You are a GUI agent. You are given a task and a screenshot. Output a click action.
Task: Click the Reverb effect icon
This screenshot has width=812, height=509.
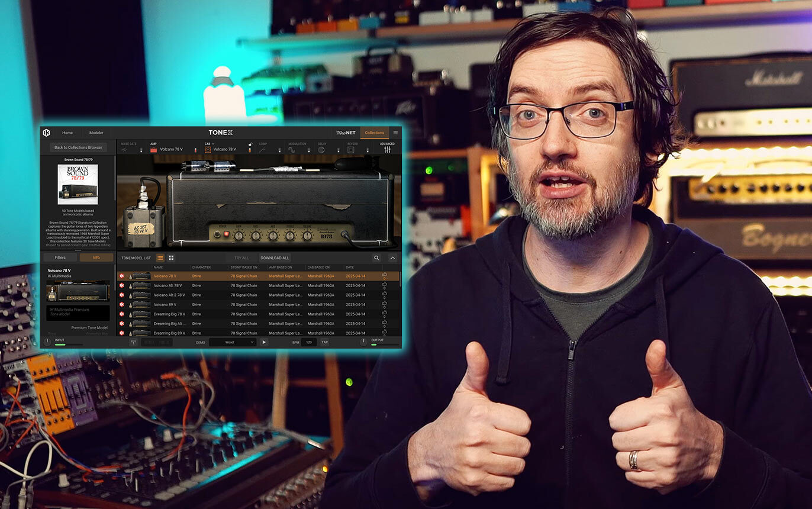(350, 150)
